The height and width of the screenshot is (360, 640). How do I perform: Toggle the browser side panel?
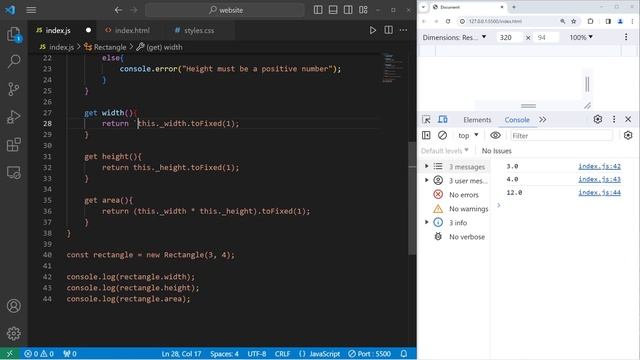point(608,21)
